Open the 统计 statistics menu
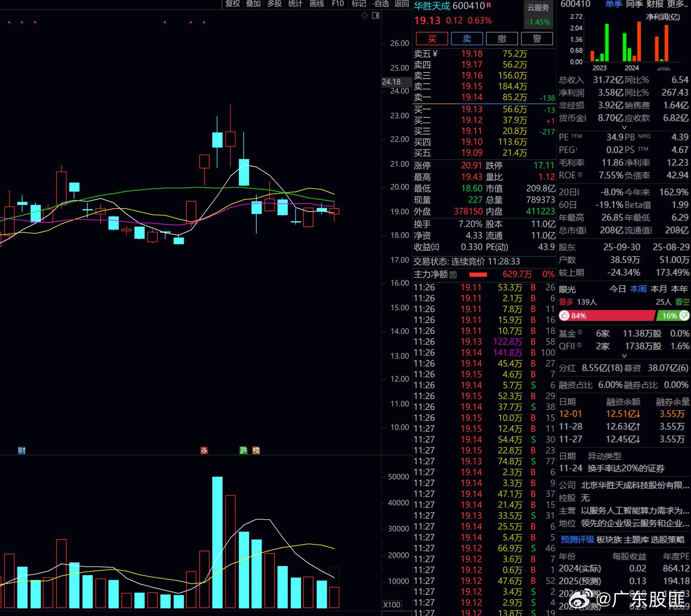Viewport: 691px width, 616px height. point(295,4)
